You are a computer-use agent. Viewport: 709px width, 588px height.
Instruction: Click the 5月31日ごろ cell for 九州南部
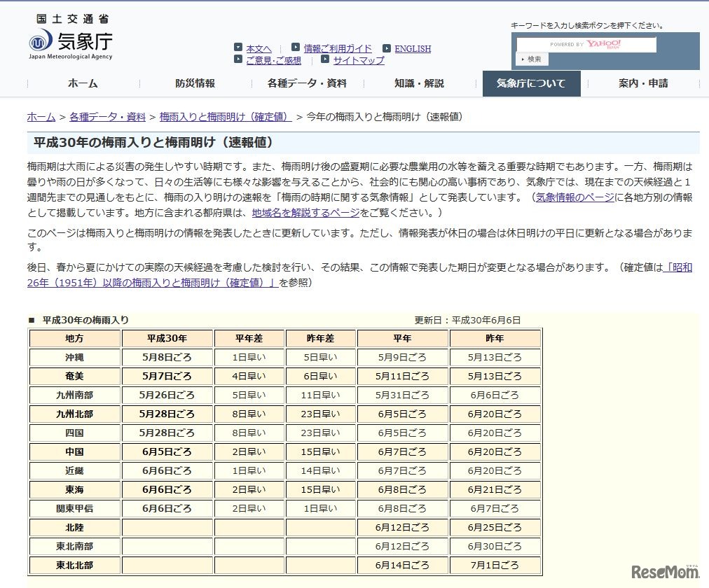click(x=402, y=395)
